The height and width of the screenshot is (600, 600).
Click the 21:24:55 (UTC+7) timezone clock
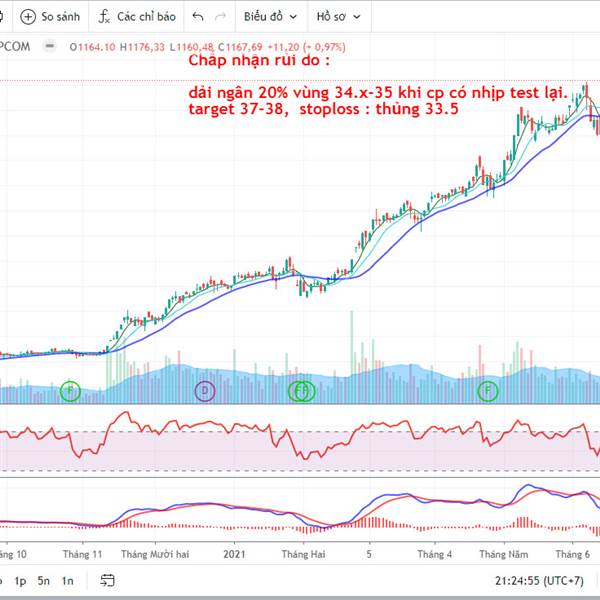click(x=539, y=581)
